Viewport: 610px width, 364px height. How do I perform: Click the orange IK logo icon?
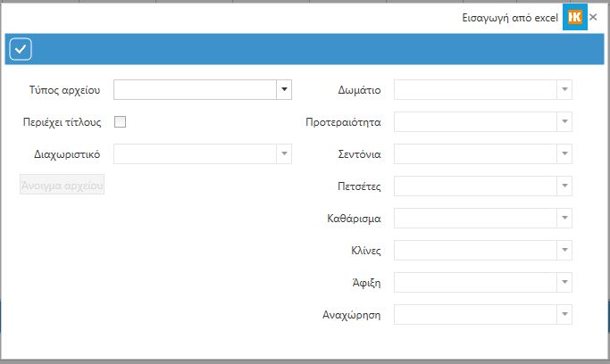click(x=574, y=17)
